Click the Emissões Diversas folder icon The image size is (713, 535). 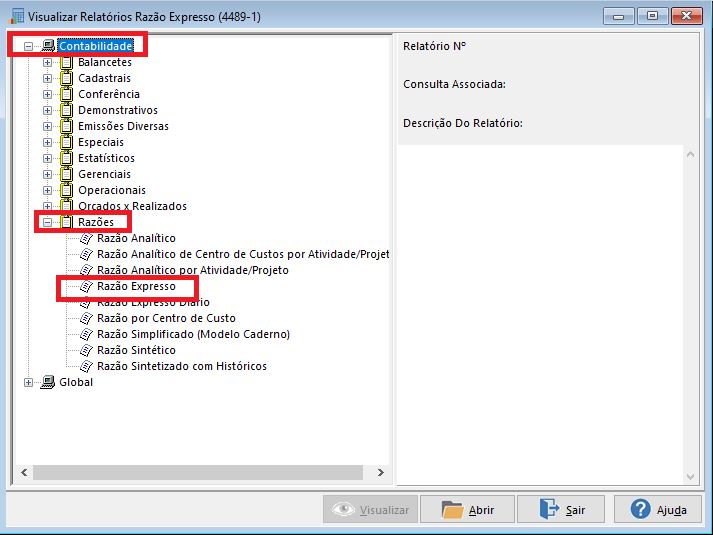point(66,126)
